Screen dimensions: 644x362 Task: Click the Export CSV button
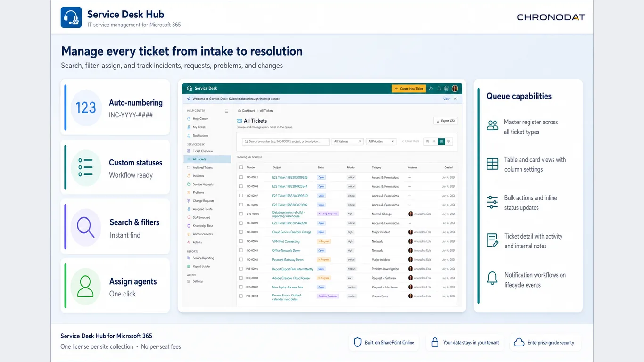446,121
